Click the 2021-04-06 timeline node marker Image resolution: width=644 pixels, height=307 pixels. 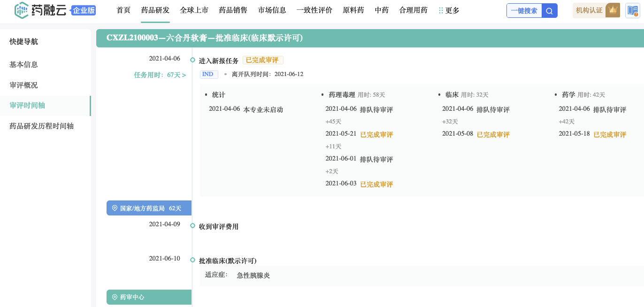[x=192, y=60]
